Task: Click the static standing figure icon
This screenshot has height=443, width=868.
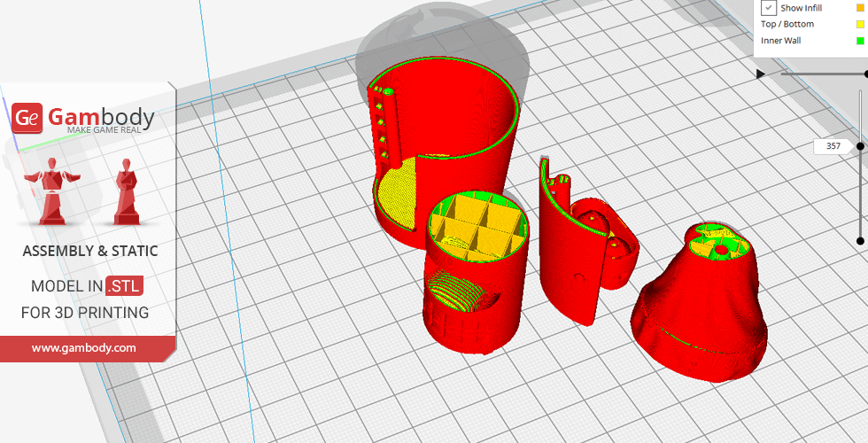Action: tap(124, 191)
